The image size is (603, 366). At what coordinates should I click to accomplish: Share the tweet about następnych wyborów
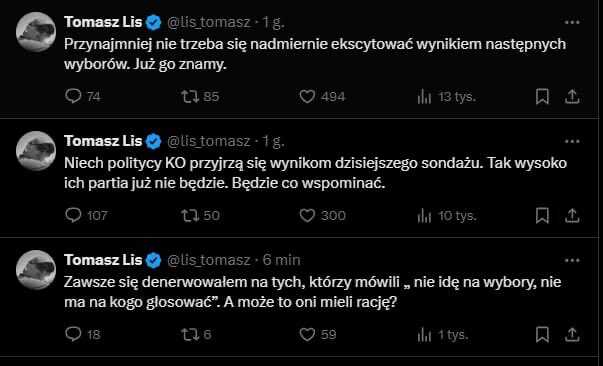point(572,96)
